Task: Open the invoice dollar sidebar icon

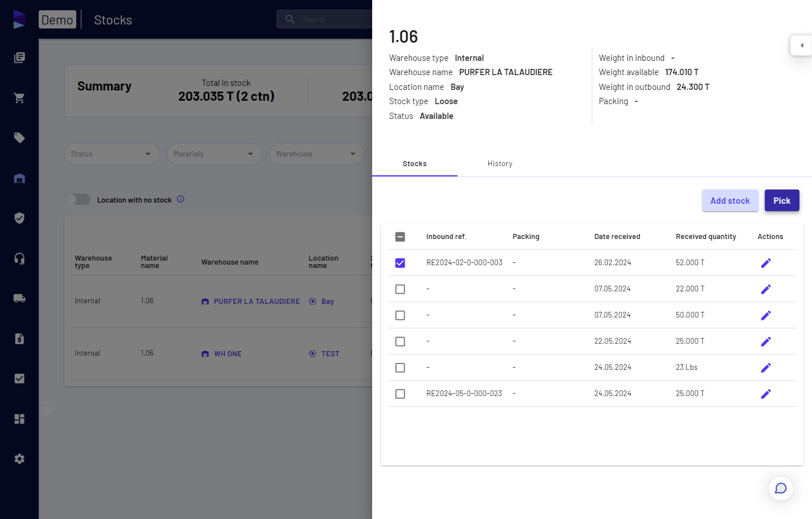Action: (19, 339)
